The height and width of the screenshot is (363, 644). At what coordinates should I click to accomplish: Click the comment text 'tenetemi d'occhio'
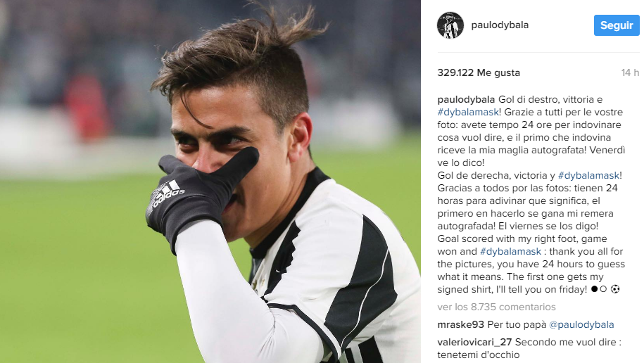click(x=479, y=355)
